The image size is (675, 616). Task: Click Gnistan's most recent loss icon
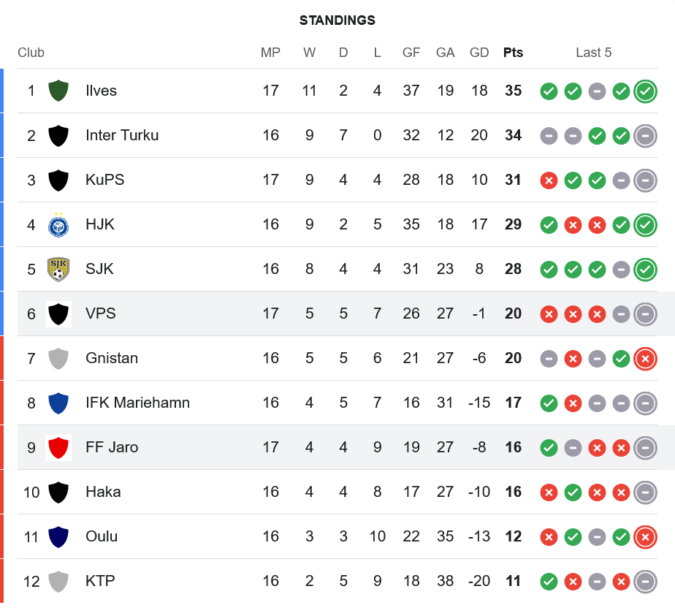click(x=645, y=359)
